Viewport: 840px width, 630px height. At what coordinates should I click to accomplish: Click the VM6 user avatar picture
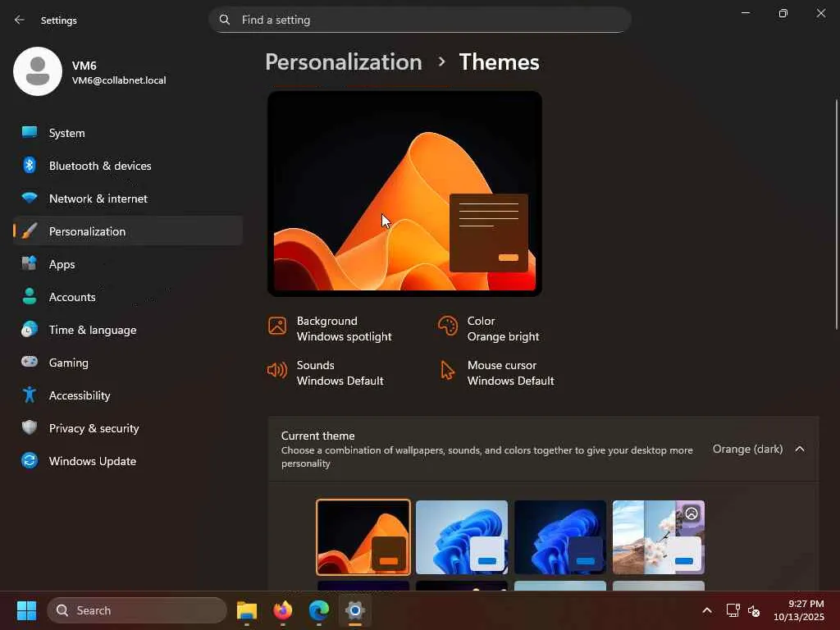click(x=38, y=71)
